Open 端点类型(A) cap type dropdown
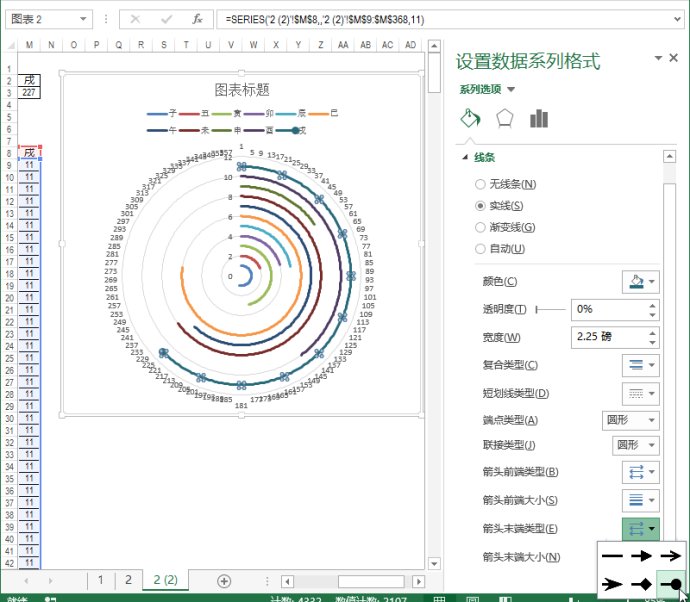Viewport: 690px width, 602px height. (x=630, y=420)
